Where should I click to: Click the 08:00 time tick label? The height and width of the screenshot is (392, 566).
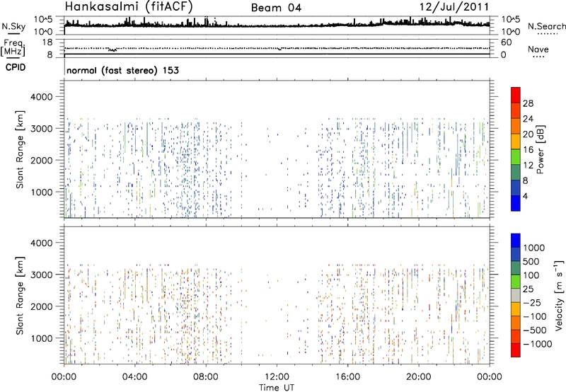(206, 377)
